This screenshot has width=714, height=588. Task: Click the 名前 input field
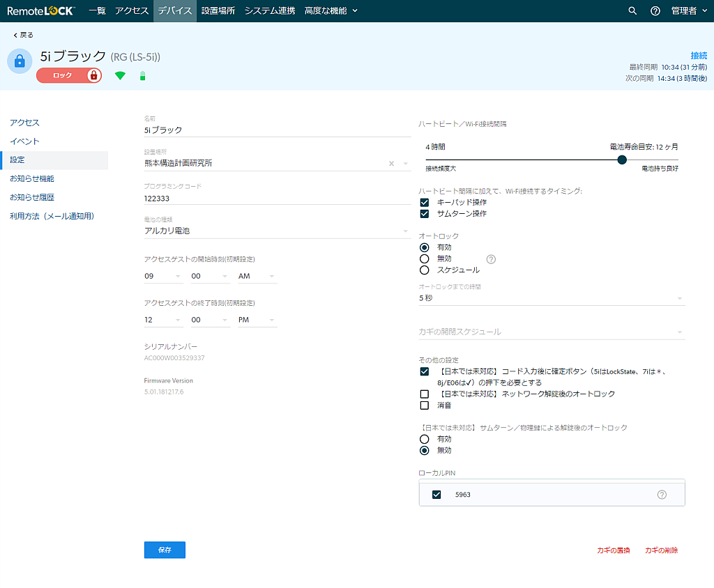(278, 130)
